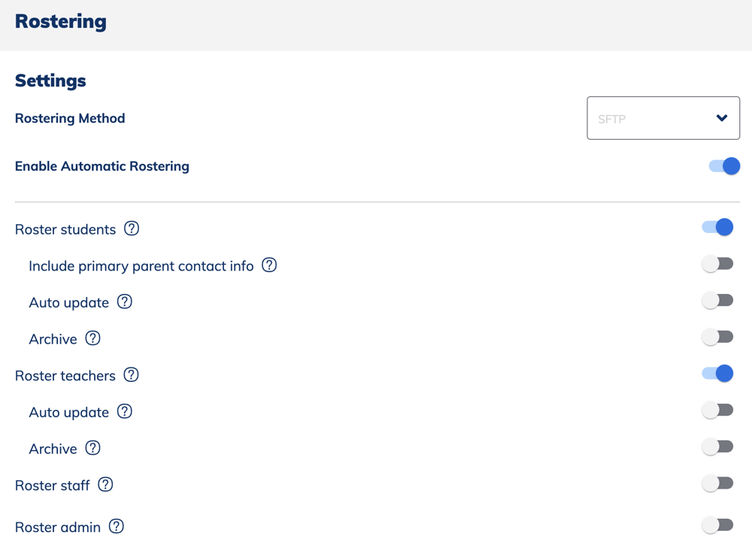Enable the Roster staff toggle switch
The image size is (752, 560).
coord(717,483)
